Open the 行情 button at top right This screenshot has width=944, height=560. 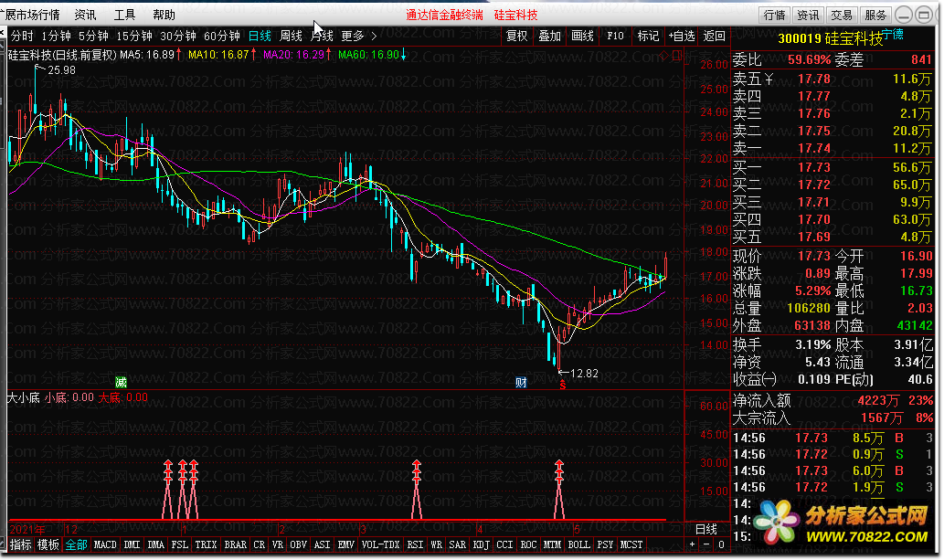774,15
